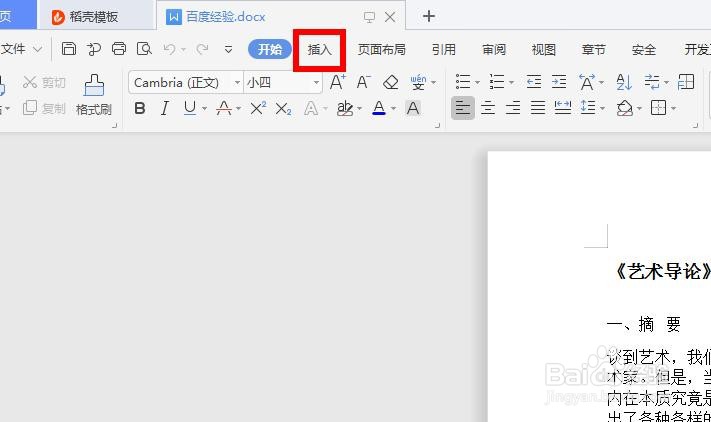Switch to the 开始 ribbon tab

pyautogui.click(x=270, y=49)
